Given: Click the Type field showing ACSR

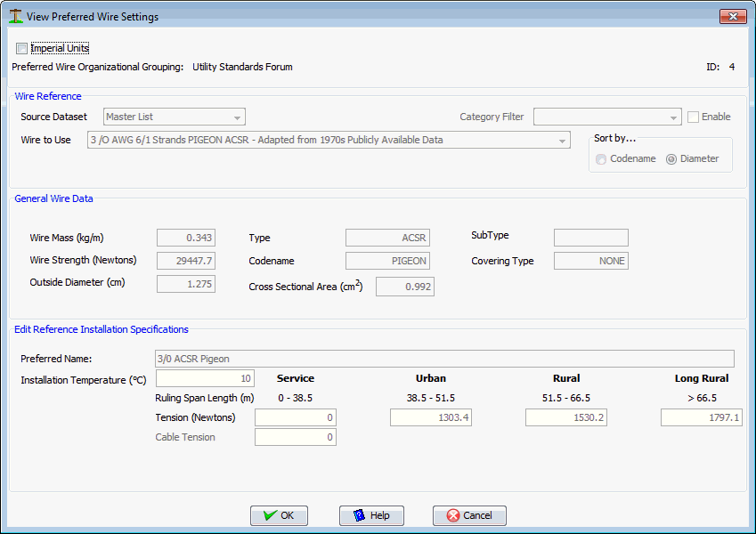Looking at the screenshot, I should (387, 238).
